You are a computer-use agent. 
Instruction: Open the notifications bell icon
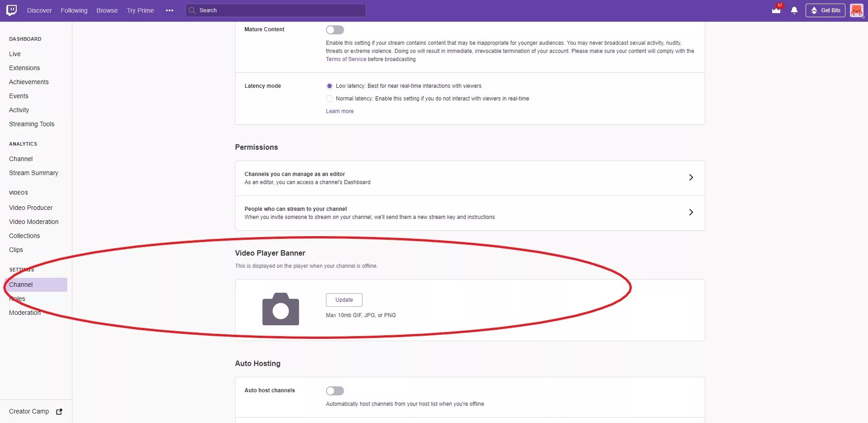tap(794, 10)
